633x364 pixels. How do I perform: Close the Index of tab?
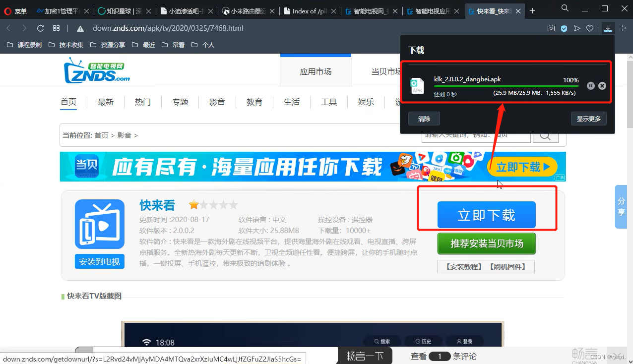pyautogui.click(x=333, y=11)
